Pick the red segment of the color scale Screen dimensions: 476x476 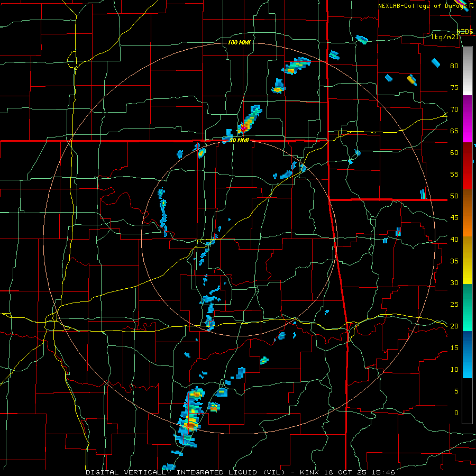tap(467, 166)
